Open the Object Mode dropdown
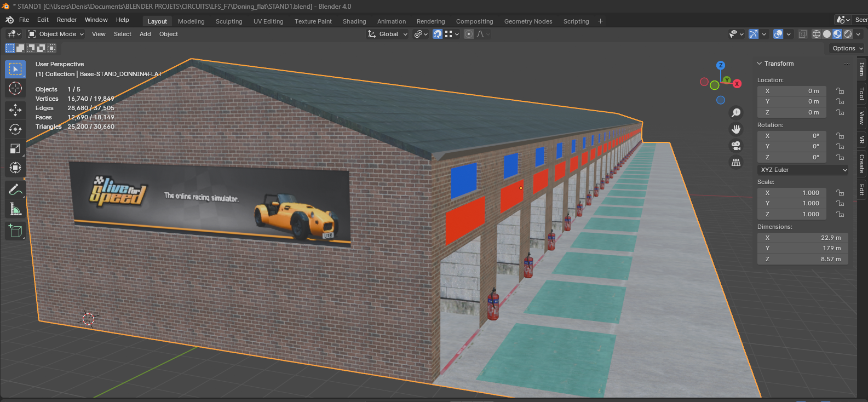Viewport: 868px width, 402px height. point(56,34)
